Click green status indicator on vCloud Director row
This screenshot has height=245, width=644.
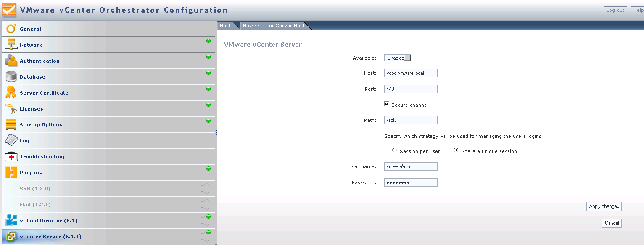pyautogui.click(x=208, y=216)
